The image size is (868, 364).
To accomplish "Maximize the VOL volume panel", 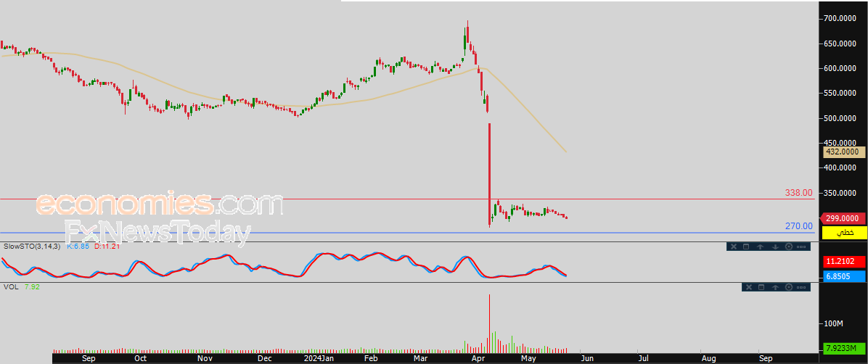I will click(x=761, y=287).
